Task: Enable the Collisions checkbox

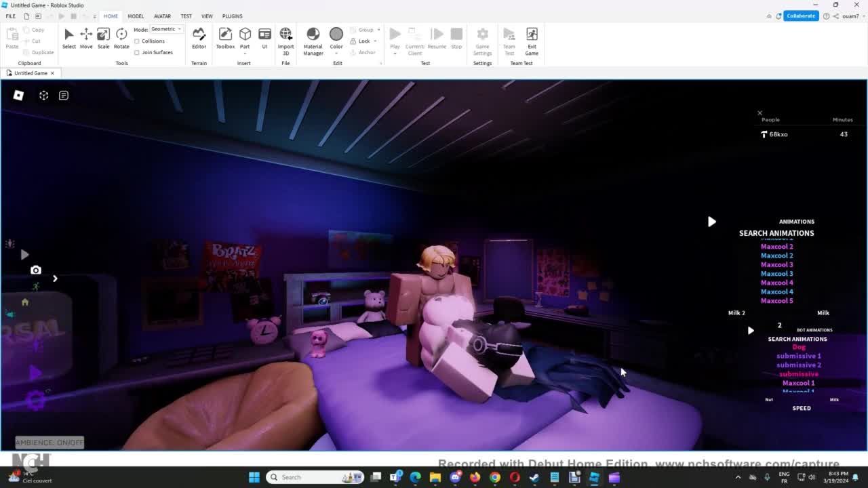Action: pyautogui.click(x=137, y=41)
